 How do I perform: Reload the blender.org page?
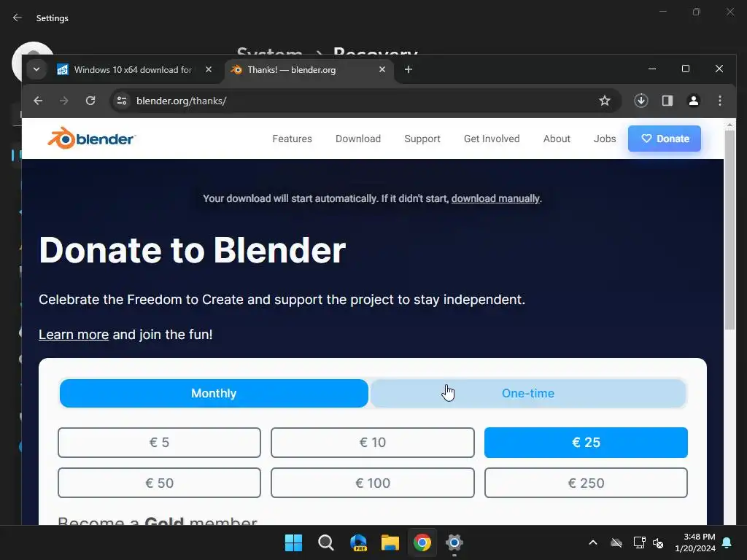[x=90, y=101]
